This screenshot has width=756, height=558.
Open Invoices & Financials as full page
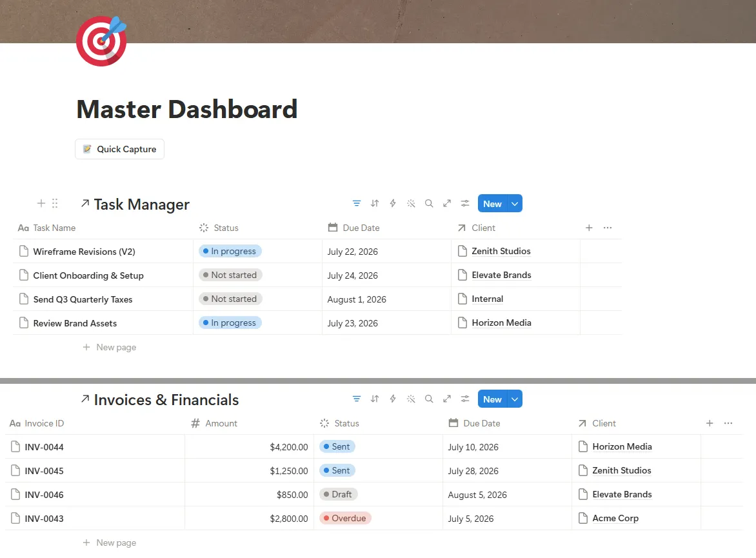tap(447, 399)
